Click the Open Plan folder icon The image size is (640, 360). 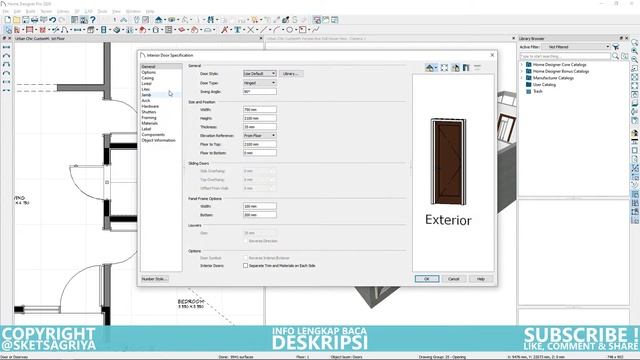pos(16,20)
